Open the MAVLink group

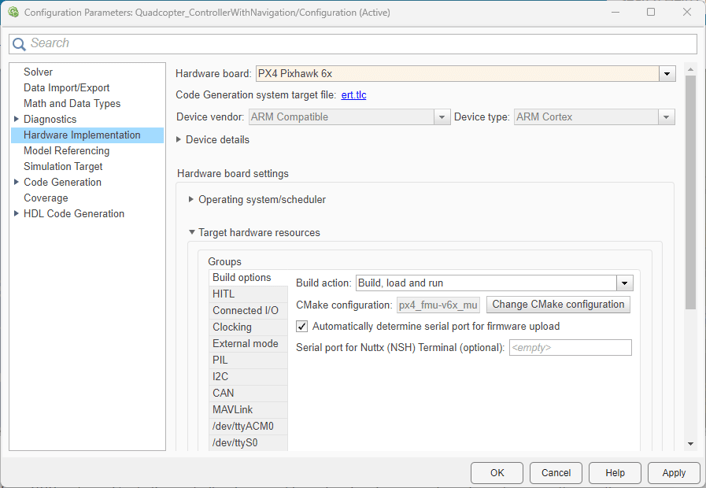click(x=248, y=410)
